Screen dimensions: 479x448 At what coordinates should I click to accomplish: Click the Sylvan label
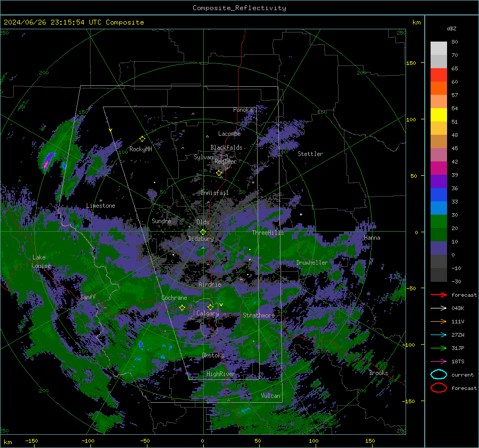(x=203, y=157)
